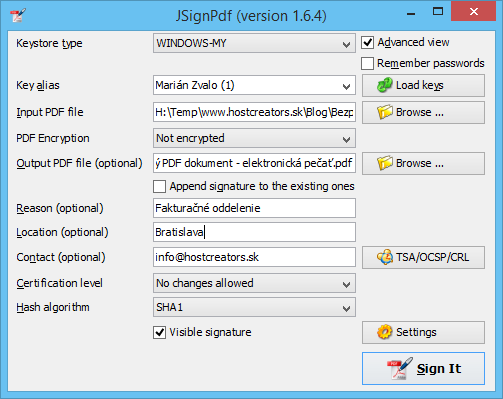
Task: Click the Sign It button label
Action: tap(439, 369)
